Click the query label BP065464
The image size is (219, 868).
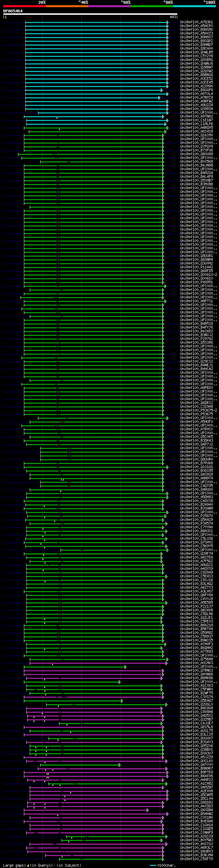point(13,11)
